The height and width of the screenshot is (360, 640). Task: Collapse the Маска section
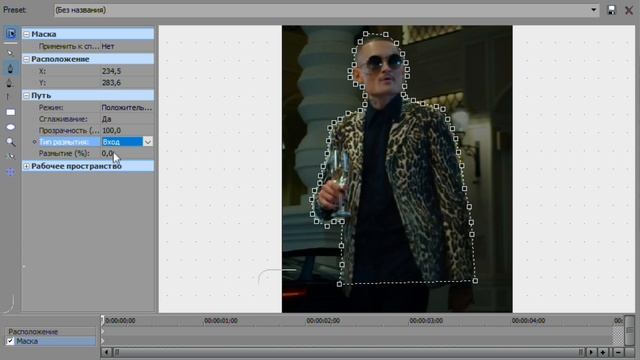[27, 34]
